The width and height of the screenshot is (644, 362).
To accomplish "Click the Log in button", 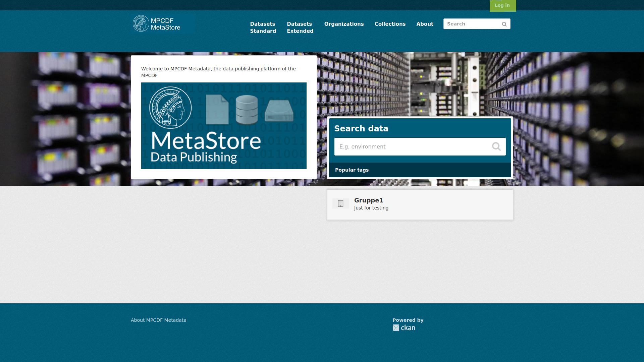I will (502, 5).
